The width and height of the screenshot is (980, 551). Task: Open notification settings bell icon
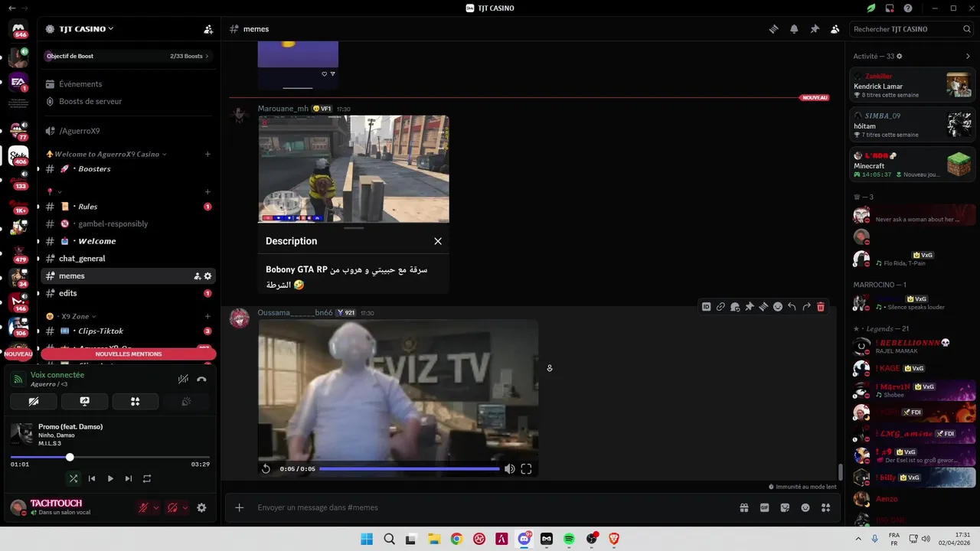click(794, 29)
